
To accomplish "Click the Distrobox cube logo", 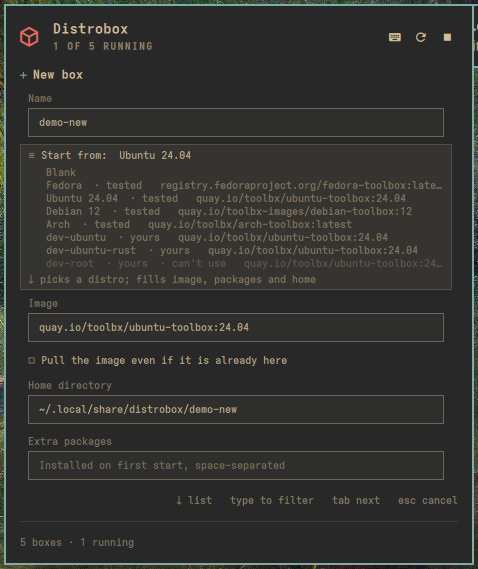I will tap(29, 37).
